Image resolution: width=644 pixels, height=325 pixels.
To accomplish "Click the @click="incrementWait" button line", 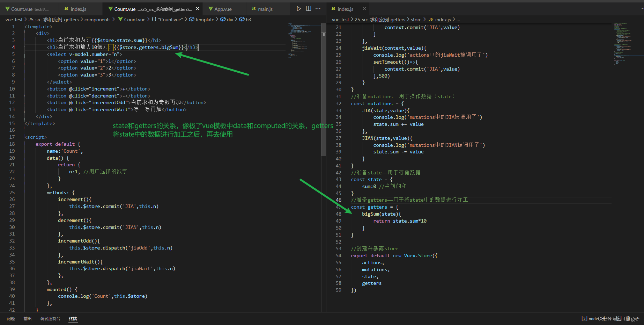I will point(117,109).
